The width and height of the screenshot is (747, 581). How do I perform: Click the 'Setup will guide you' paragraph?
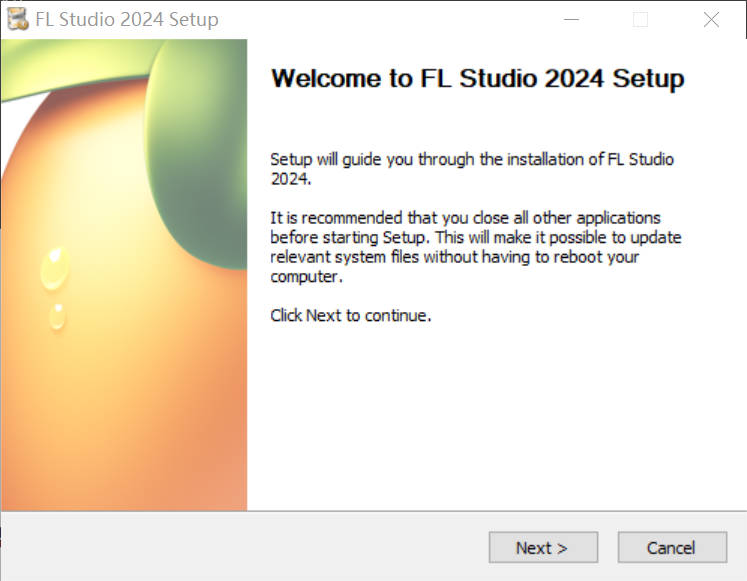pyautogui.click(x=472, y=169)
